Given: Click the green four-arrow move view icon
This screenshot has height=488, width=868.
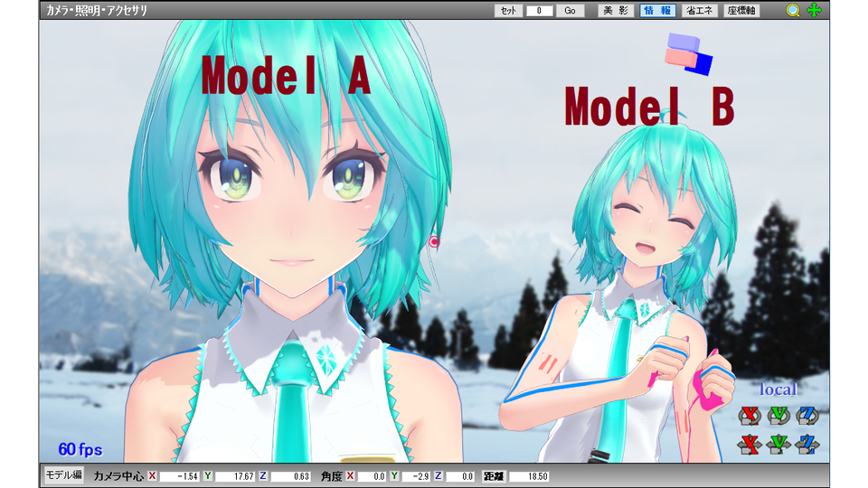Looking at the screenshot, I should pyautogui.click(x=814, y=10).
